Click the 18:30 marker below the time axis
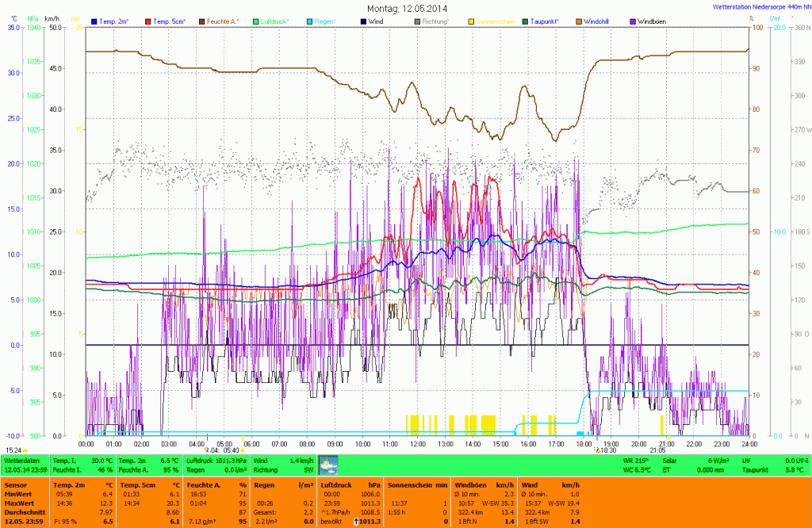Viewport: 812px width, 528px height. pyautogui.click(x=606, y=450)
